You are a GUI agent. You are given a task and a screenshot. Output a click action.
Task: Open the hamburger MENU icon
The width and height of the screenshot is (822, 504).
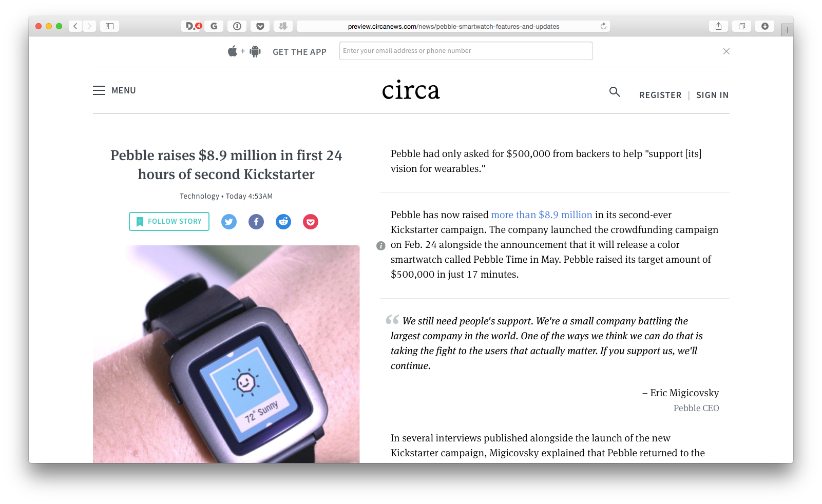click(x=99, y=90)
